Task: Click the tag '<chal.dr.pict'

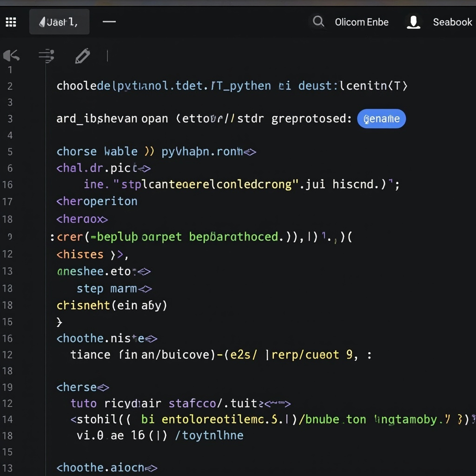Action: 97,168
